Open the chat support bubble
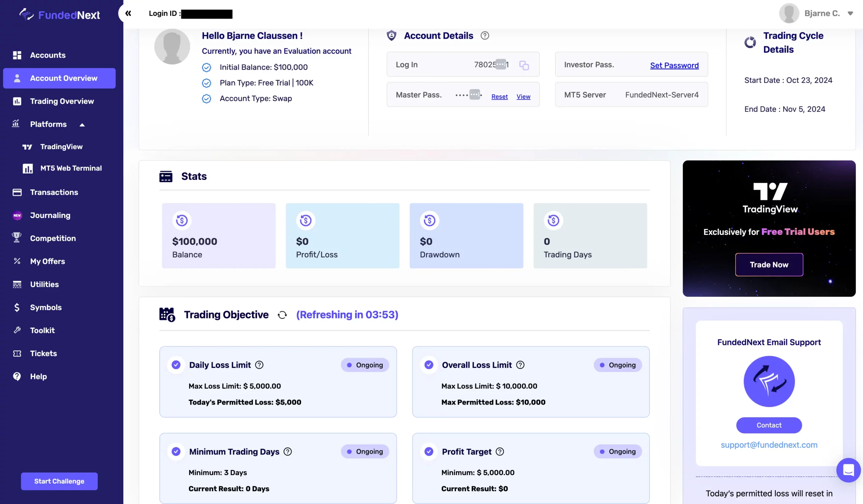The image size is (863, 504). click(848, 470)
